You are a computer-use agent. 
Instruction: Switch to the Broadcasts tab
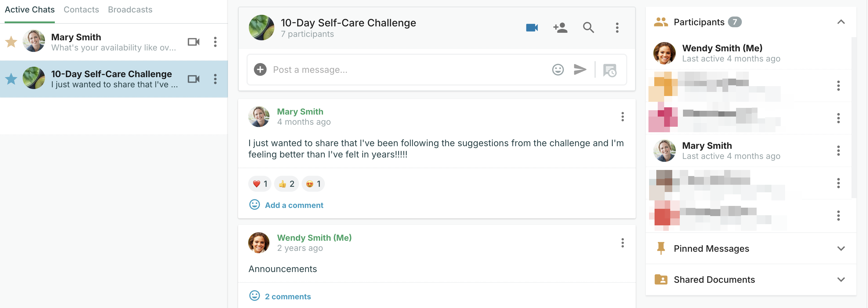[x=130, y=10]
